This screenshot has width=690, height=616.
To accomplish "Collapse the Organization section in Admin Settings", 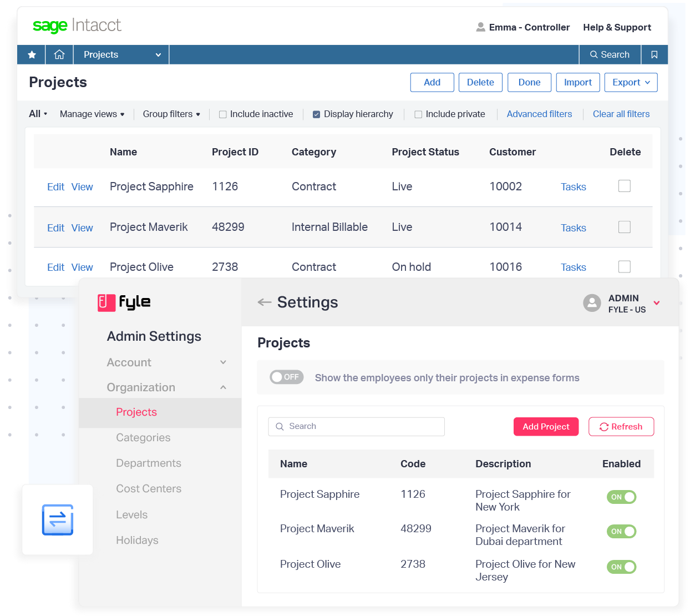I will click(x=166, y=387).
